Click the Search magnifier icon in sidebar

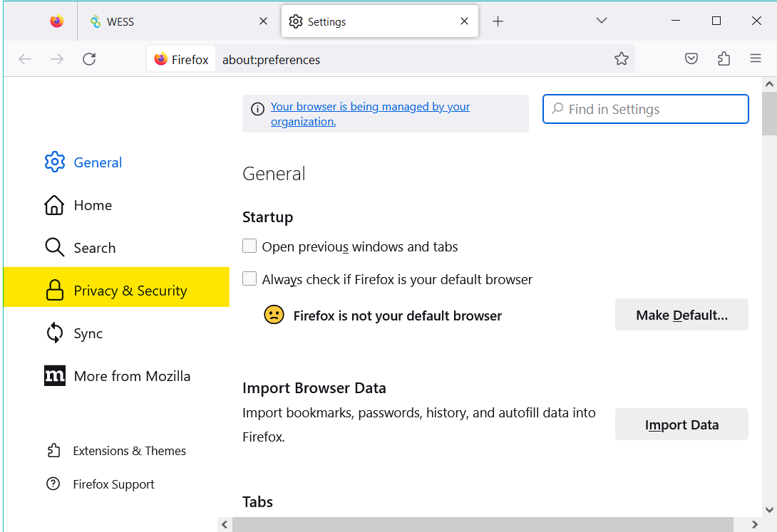[54, 247]
